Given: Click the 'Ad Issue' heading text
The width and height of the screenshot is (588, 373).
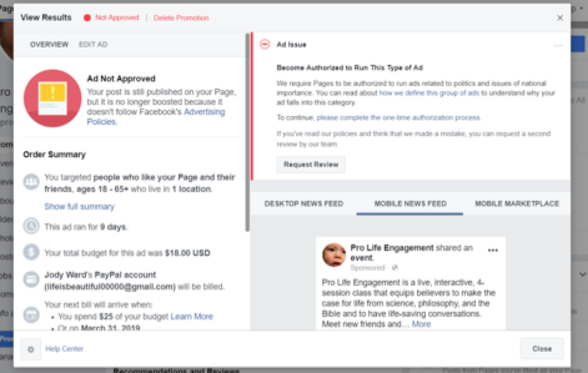Looking at the screenshot, I should point(292,45).
